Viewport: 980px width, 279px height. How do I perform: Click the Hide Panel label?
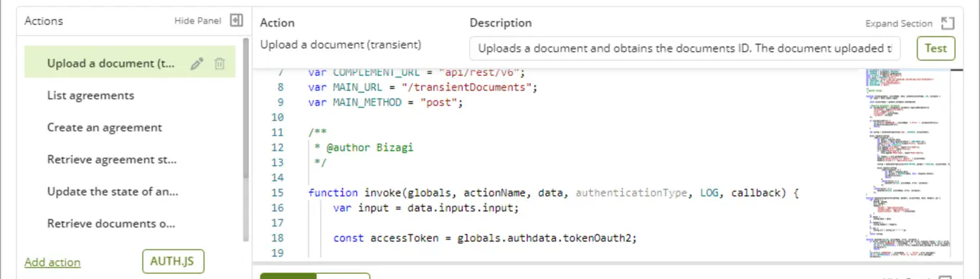[x=198, y=21]
